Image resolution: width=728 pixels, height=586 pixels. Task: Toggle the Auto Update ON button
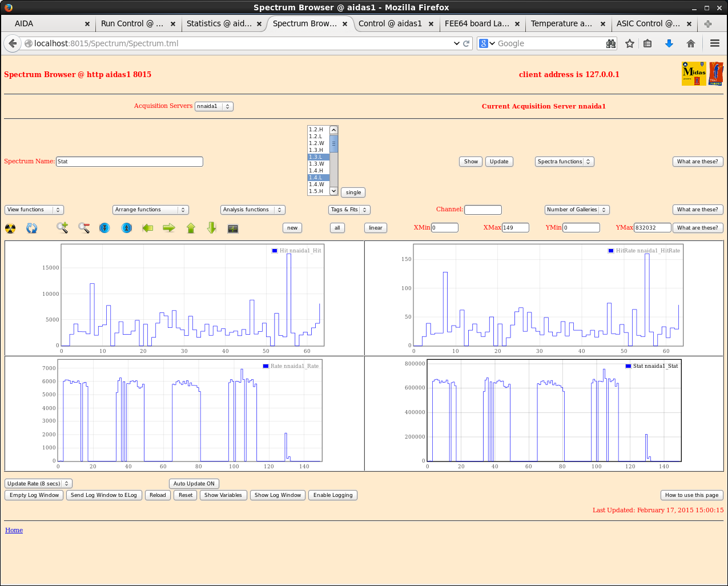[x=194, y=484]
